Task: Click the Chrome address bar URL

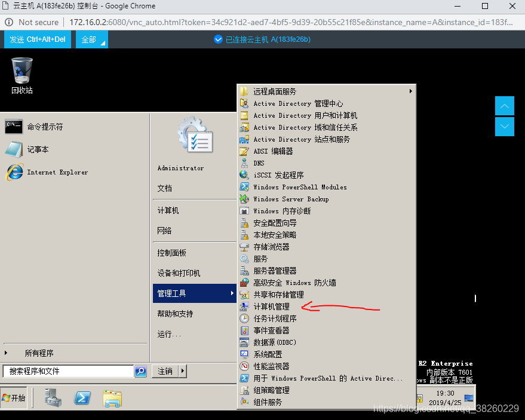Action: click(291, 23)
